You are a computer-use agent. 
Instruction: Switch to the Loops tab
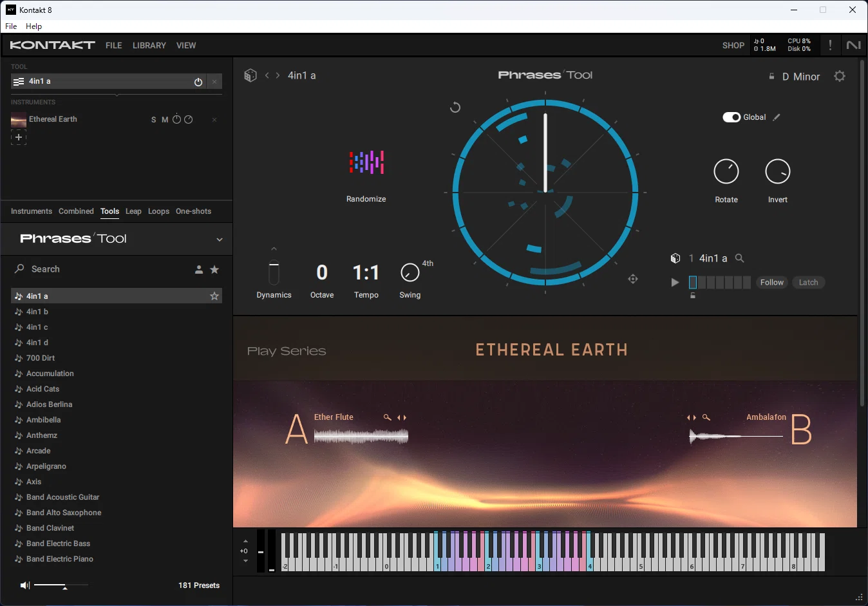[158, 211]
